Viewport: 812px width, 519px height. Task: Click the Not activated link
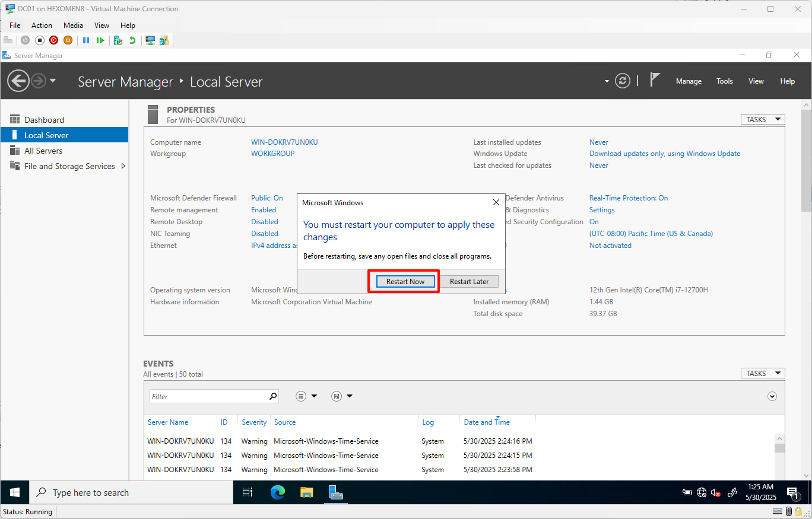click(x=610, y=246)
